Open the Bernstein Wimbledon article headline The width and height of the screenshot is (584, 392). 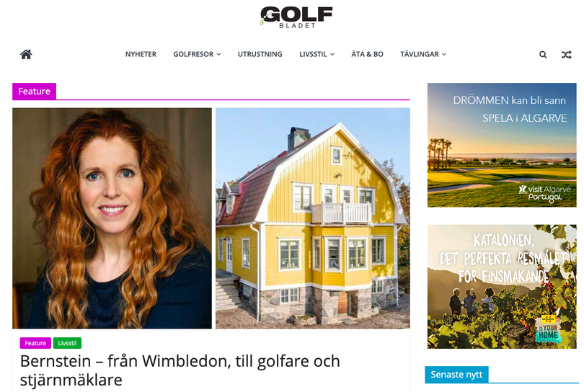pyautogui.click(x=180, y=370)
